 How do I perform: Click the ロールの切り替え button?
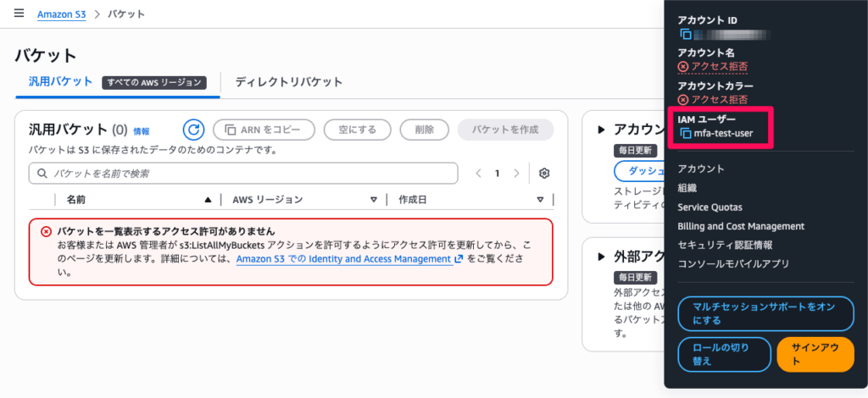724,354
